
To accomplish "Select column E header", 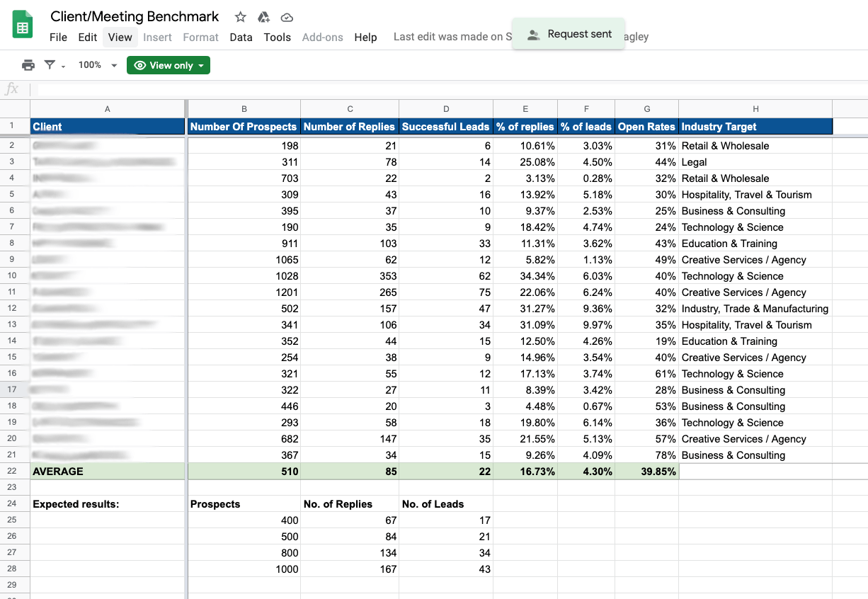I will point(525,109).
